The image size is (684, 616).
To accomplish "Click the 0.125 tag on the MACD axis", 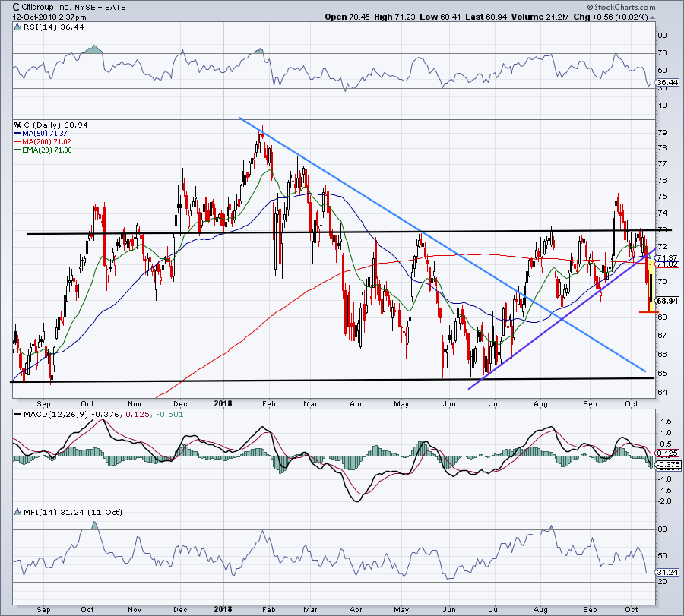I will tap(667, 453).
